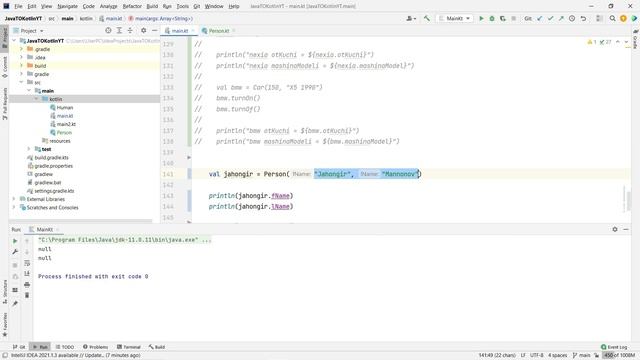Update project from Git with blue checkmark
The width and height of the screenshot is (640, 360).
540,18
